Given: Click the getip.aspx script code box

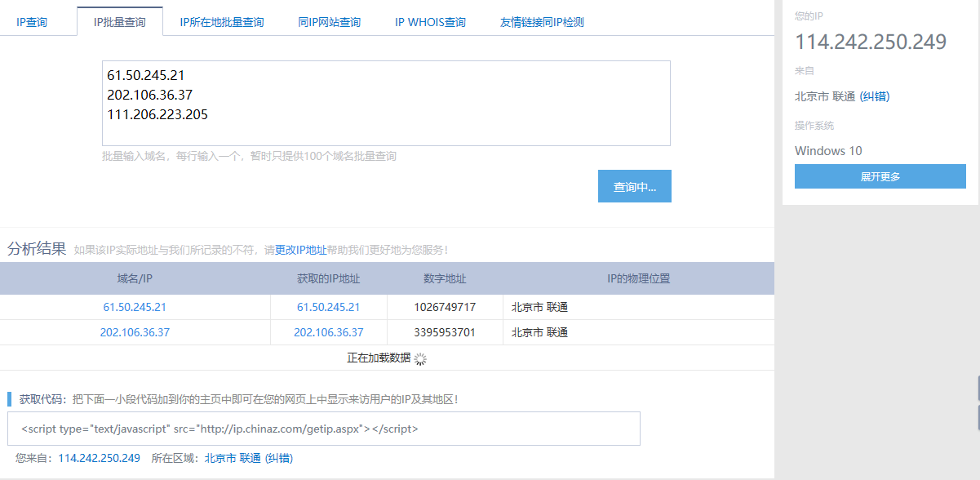Looking at the screenshot, I should click(x=324, y=429).
